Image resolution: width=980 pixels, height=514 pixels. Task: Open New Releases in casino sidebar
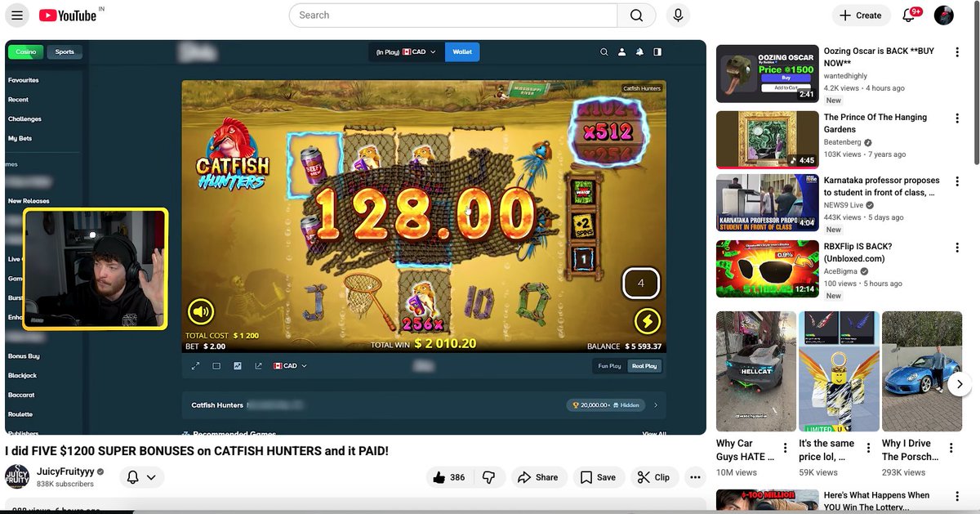point(29,201)
